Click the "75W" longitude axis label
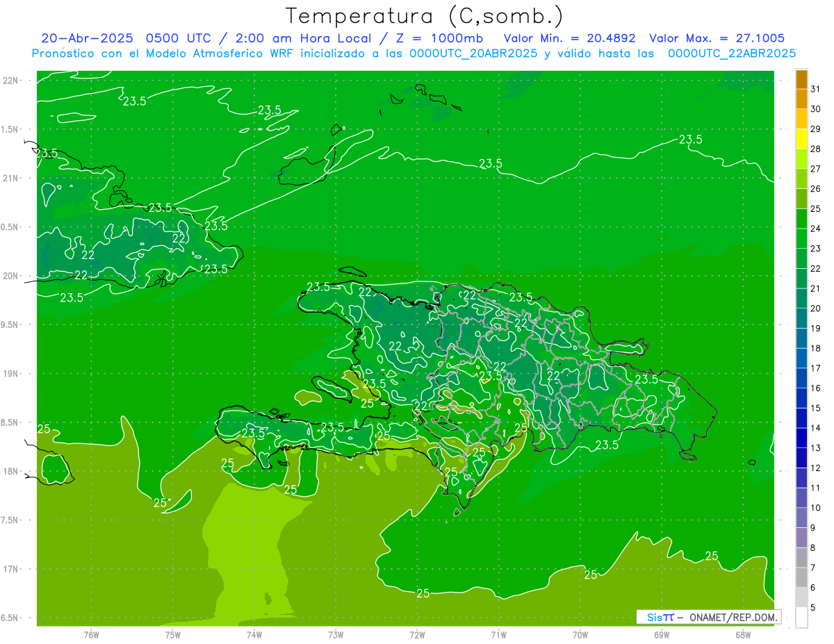The height and width of the screenshot is (644, 834). 173,634
